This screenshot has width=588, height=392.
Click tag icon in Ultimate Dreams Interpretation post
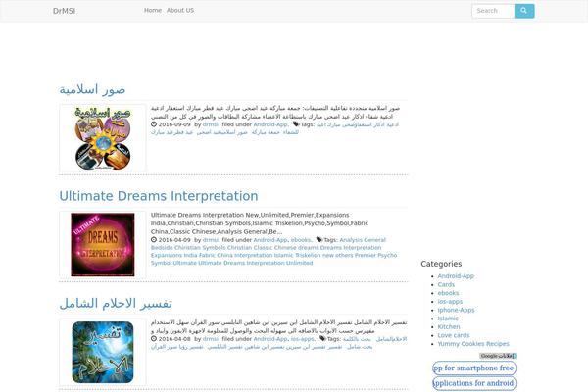319,239
